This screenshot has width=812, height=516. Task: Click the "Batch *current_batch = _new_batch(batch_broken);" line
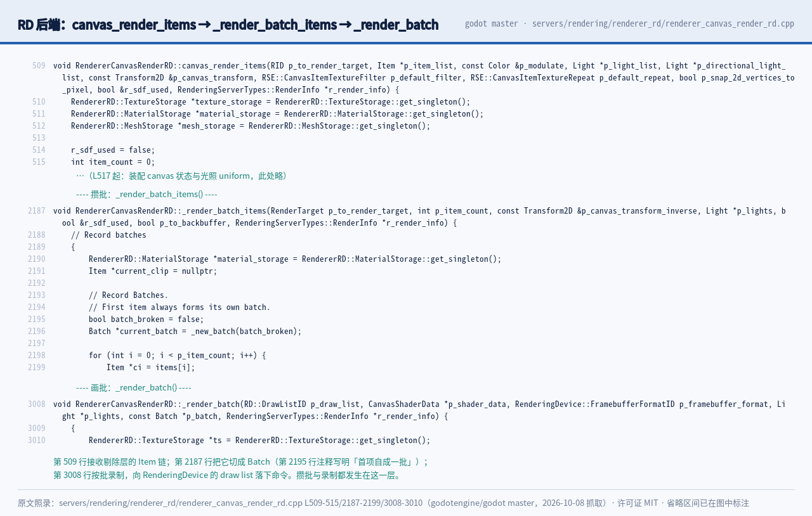tap(195, 332)
